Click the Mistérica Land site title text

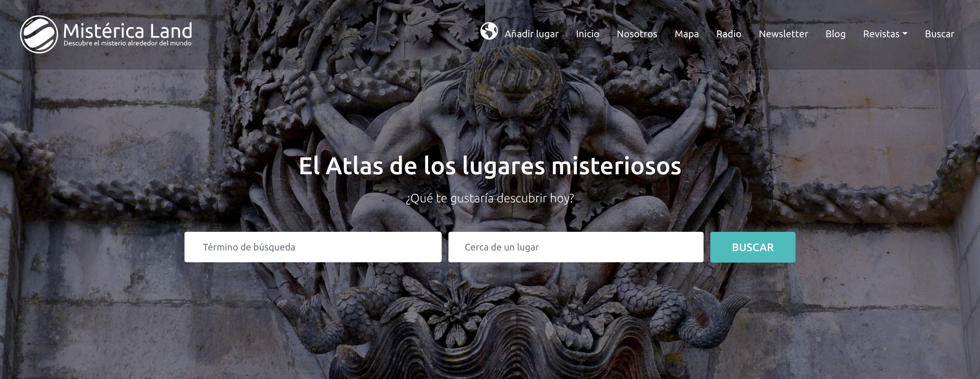(127, 30)
